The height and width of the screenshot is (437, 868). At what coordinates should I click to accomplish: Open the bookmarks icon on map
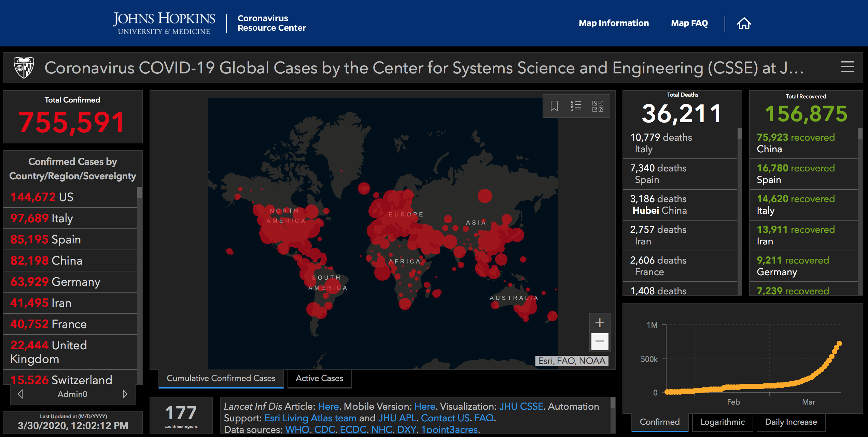pos(554,106)
